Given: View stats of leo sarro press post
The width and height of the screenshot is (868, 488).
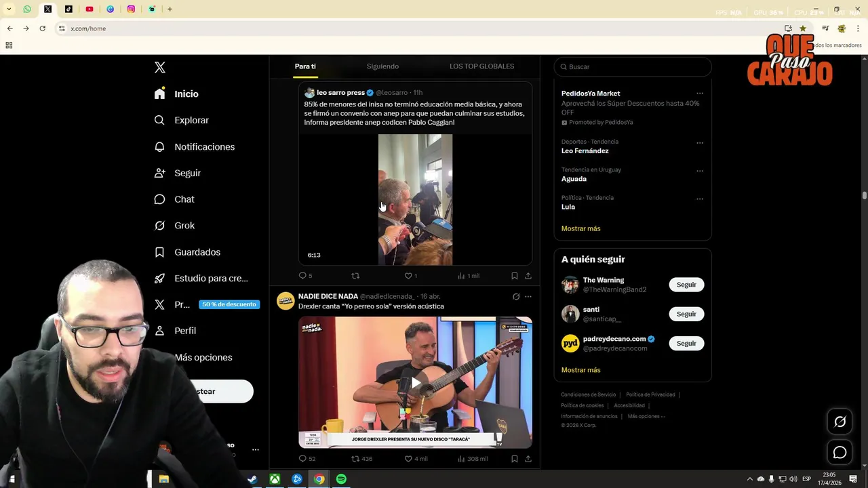Looking at the screenshot, I should pyautogui.click(x=469, y=276).
